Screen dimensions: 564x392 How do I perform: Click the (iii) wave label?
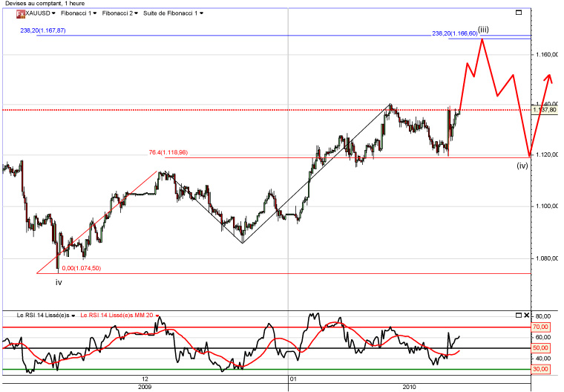coord(483,30)
